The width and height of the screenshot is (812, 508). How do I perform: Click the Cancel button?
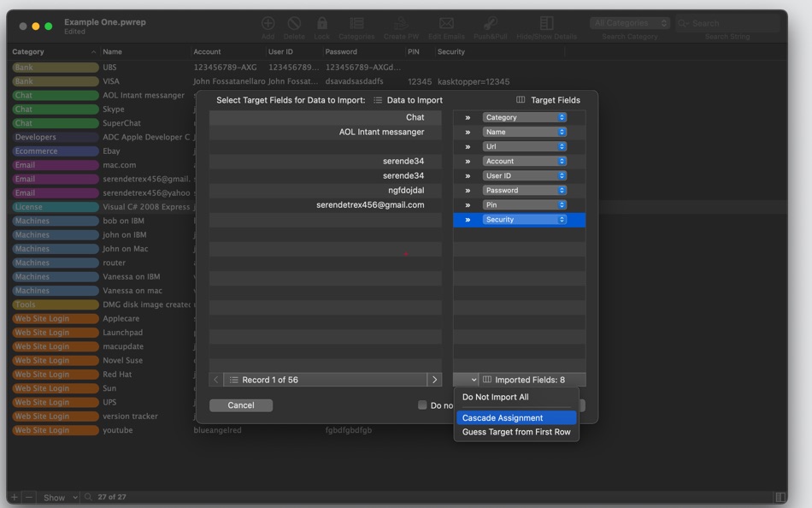(241, 405)
